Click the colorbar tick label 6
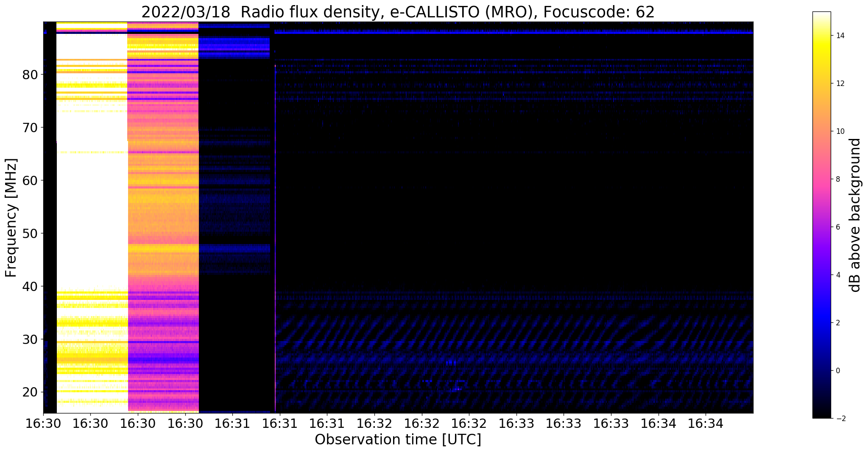The width and height of the screenshot is (868, 452). point(837,227)
